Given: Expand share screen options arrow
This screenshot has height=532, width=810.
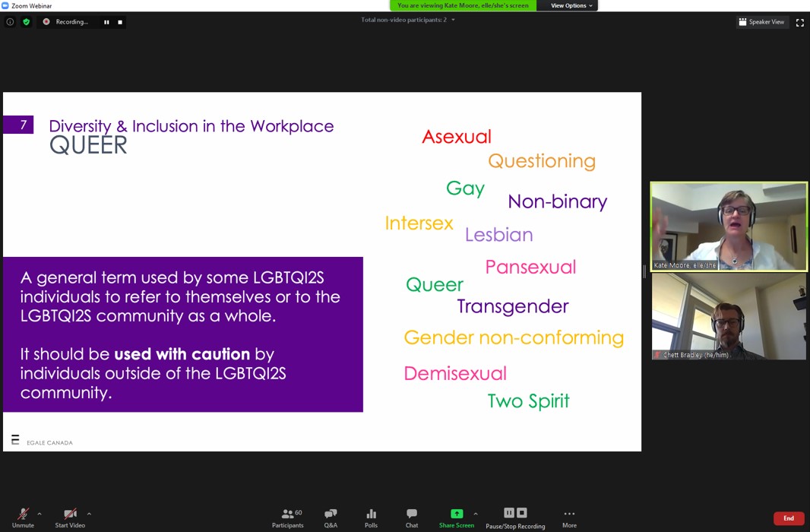Looking at the screenshot, I should pyautogui.click(x=476, y=514).
